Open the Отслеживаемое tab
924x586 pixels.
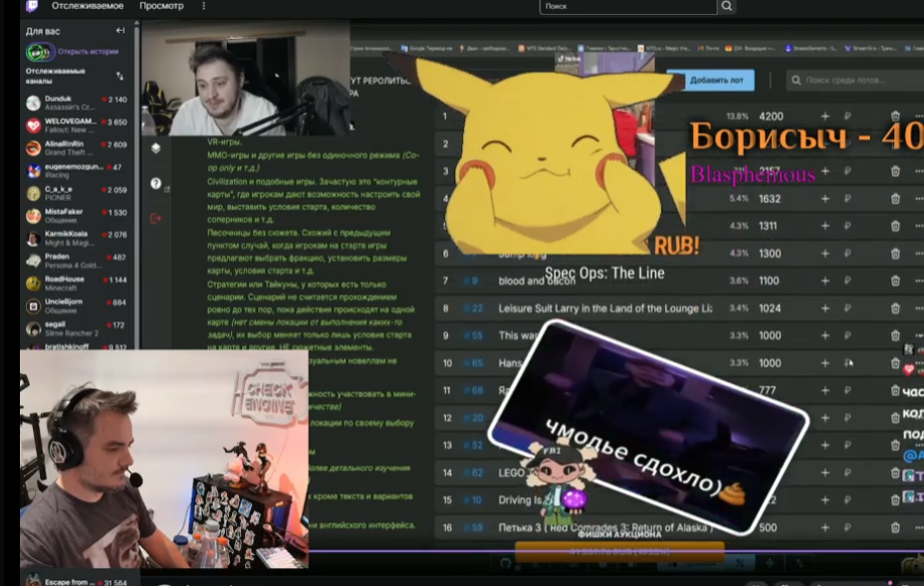tap(88, 6)
